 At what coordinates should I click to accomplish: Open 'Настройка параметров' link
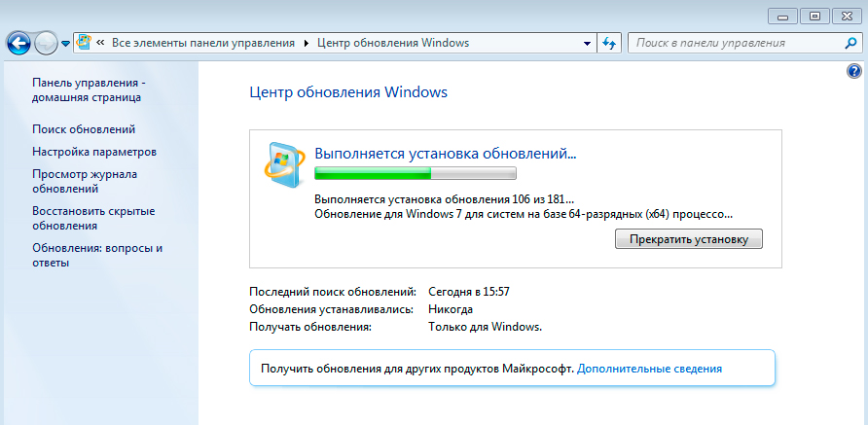pos(94,152)
